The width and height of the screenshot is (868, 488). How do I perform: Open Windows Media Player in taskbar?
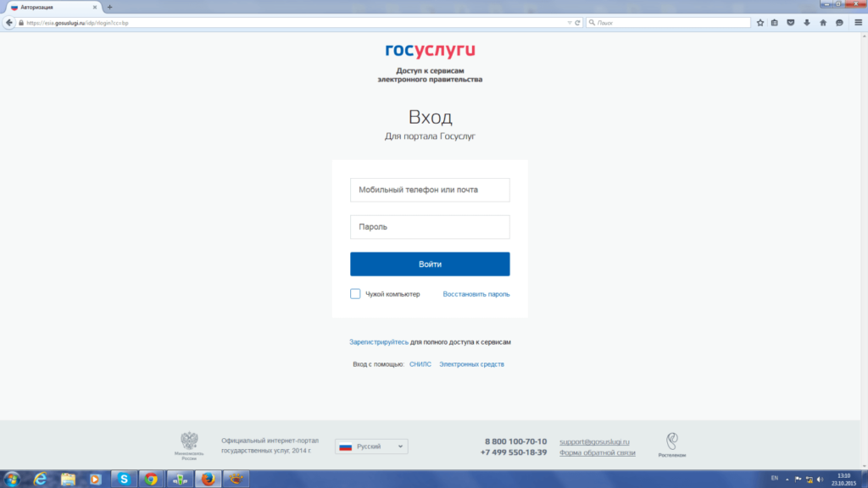pyautogui.click(x=95, y=480)
